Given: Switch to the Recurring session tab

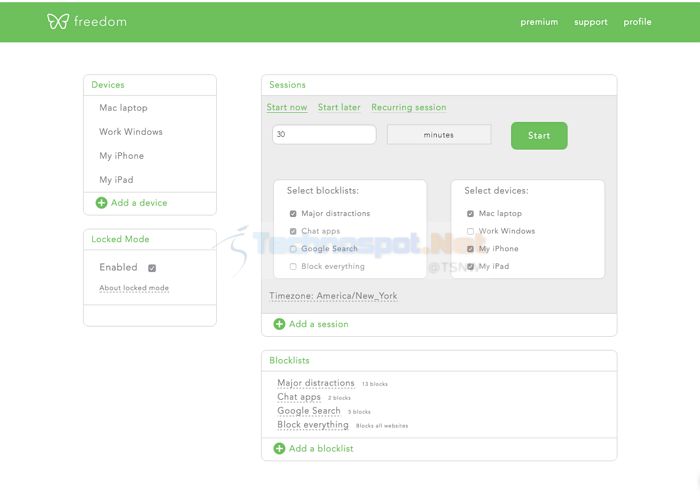Looking at the screenshot, I should click(408, 107).
